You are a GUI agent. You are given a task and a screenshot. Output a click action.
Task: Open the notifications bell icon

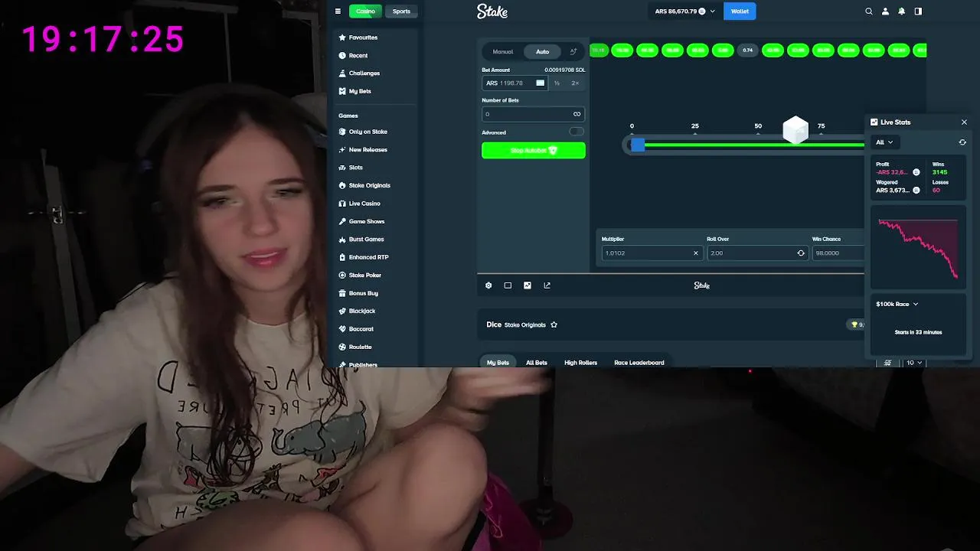(902, 11)
